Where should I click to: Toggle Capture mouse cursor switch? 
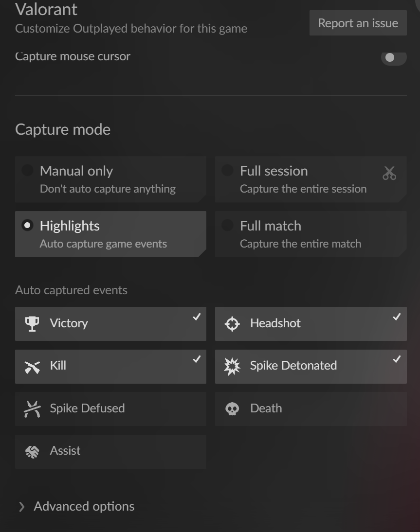[393, 58]
